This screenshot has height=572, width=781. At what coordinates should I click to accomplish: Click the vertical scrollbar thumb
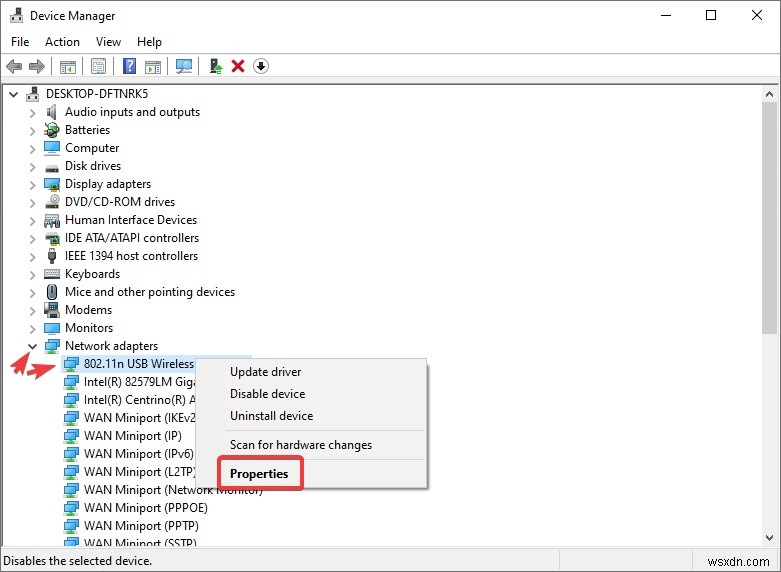coord(770,218)
